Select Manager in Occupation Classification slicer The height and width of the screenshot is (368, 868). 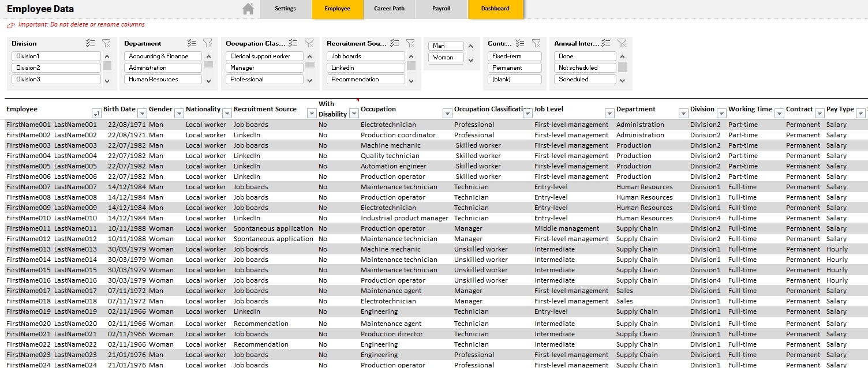coord(264,67)
